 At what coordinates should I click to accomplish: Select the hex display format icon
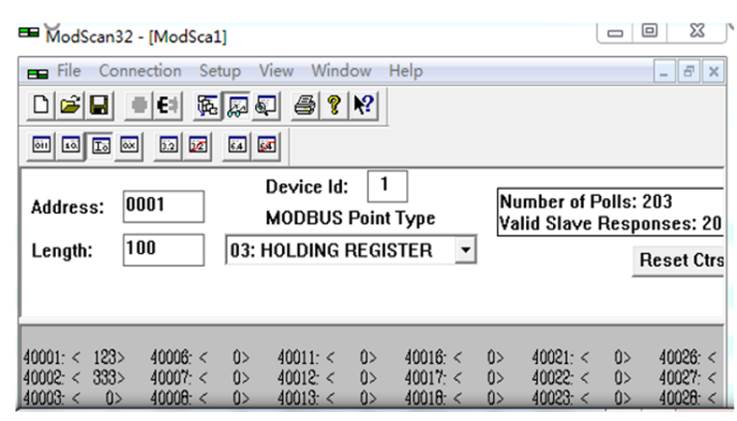click(129, 146)
